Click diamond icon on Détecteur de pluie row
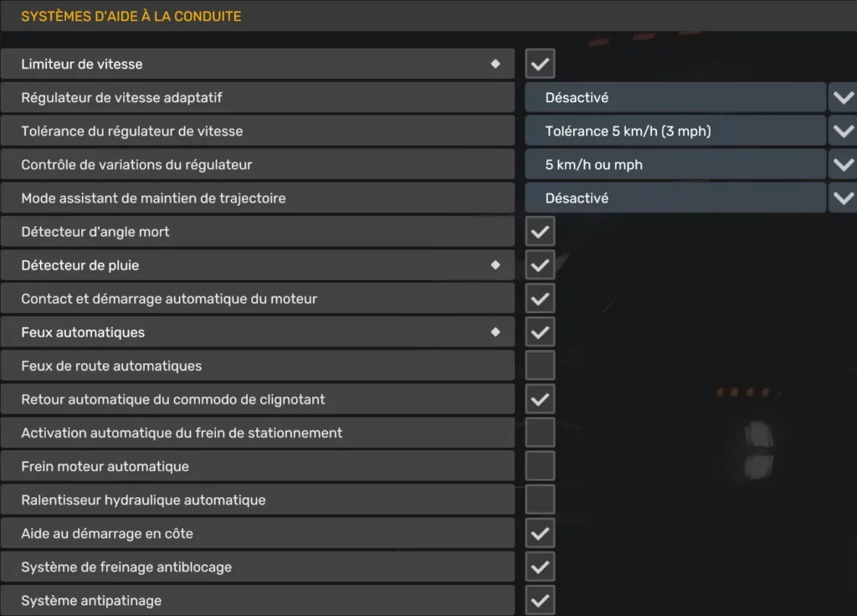Image resolution: width=857 pixels, height=616 pixels. (495, 265)
